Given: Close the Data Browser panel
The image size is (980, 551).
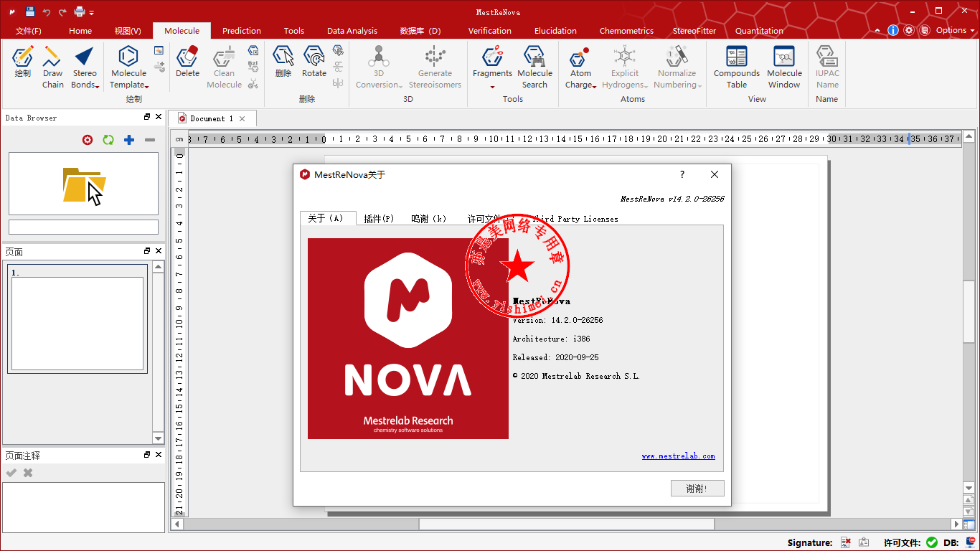Looking at the screenshot, I should click(159, 117).
